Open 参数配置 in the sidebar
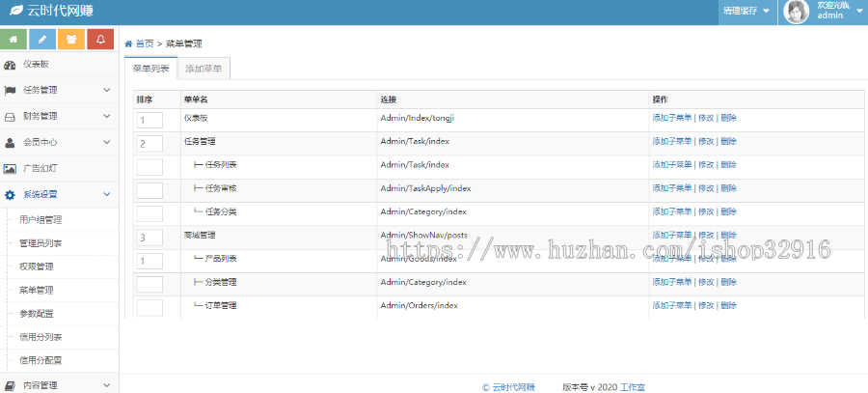Image resolution: width=868 pixels, height=393 pixels. (x=36, y=314)
